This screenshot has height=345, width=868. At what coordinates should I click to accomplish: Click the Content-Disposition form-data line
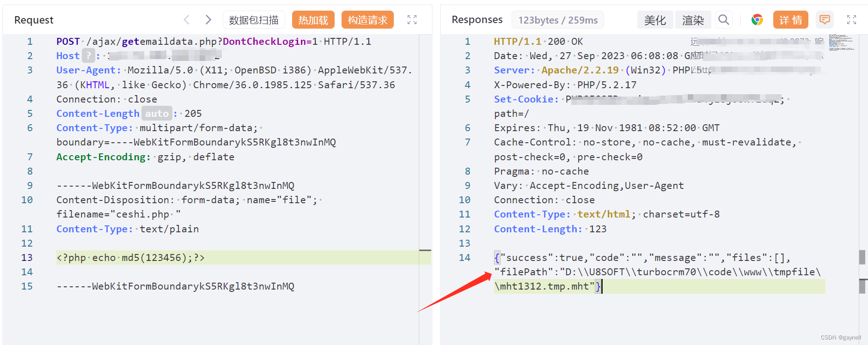pyautogui.click(x=187, y=200)
